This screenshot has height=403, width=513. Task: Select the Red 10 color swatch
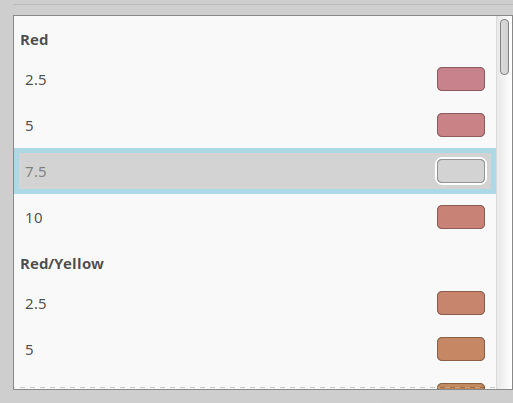tap(461, 217)
